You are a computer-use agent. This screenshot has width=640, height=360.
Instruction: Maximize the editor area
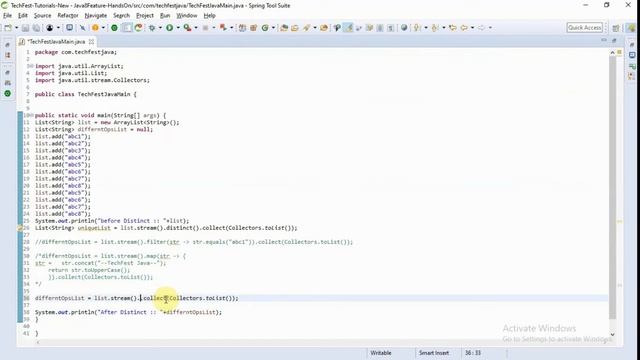[614, 40]
